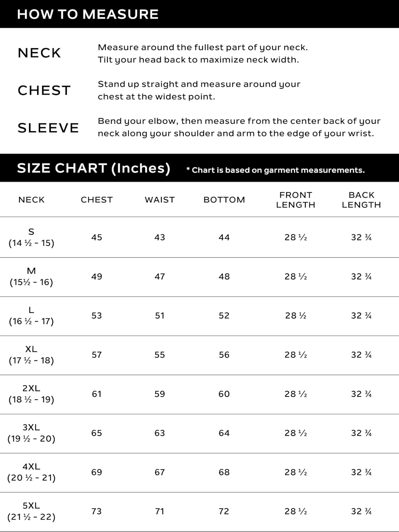Click the L (16 ½ - 17) size label

(x=31, y=316)
